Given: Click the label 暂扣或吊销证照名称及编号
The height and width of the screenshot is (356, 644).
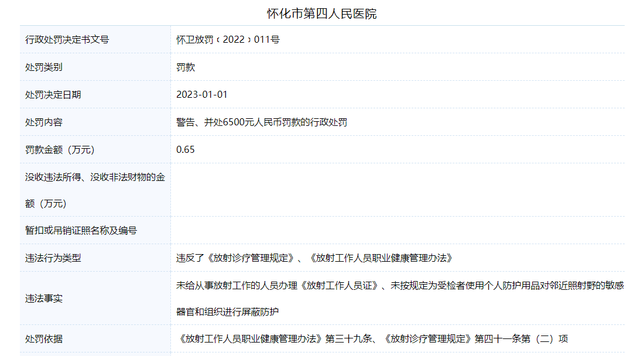Looking at the screenshot, I should coord(81,230).
